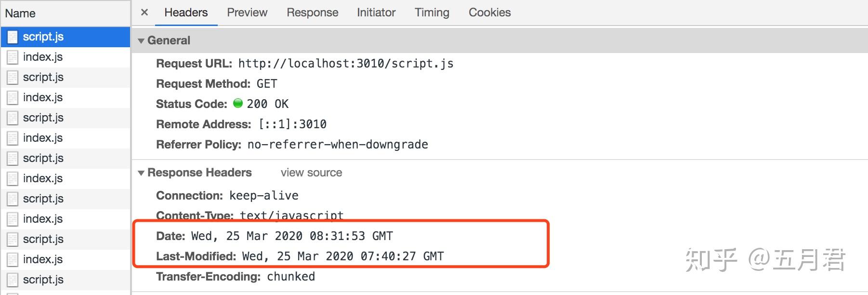Collapse the Response Headers section

tap(141, 173)
